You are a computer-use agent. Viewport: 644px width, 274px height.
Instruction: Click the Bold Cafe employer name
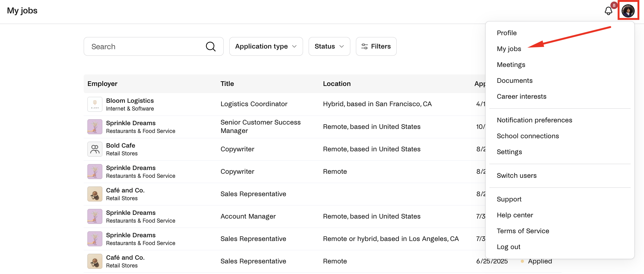[120, 145]
